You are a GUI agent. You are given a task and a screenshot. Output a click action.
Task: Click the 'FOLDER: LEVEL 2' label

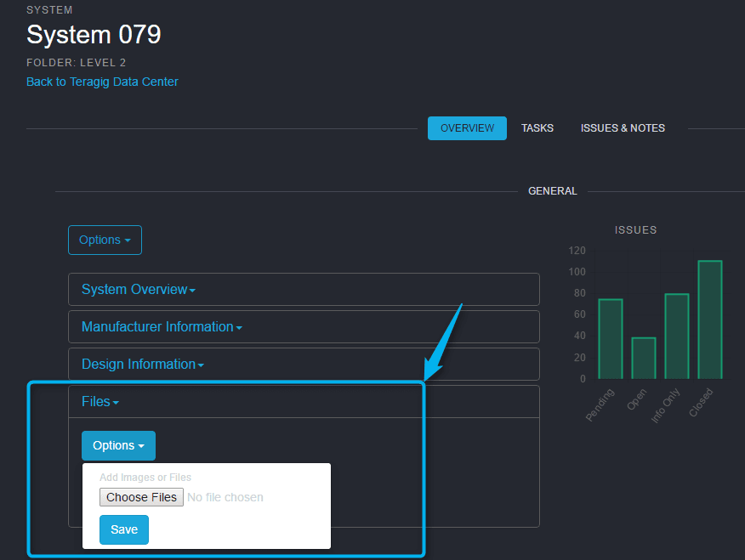tap(76, 63)
